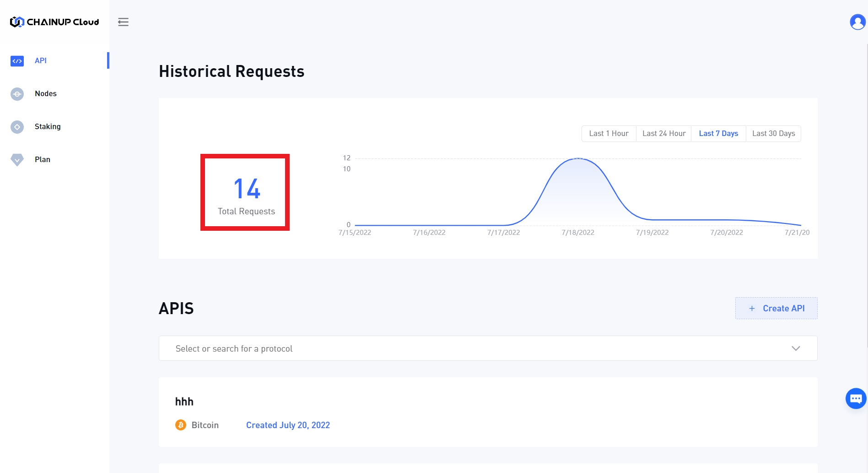Collapse the sidebar with the hamburger icon
The image size is (868, 473).
pos(123,22)
